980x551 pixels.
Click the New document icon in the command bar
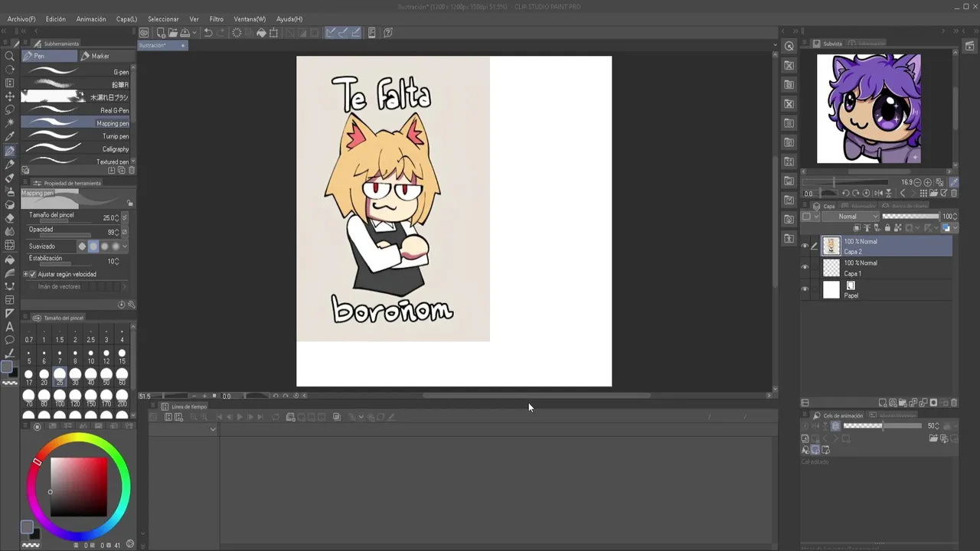click(161, 32)
